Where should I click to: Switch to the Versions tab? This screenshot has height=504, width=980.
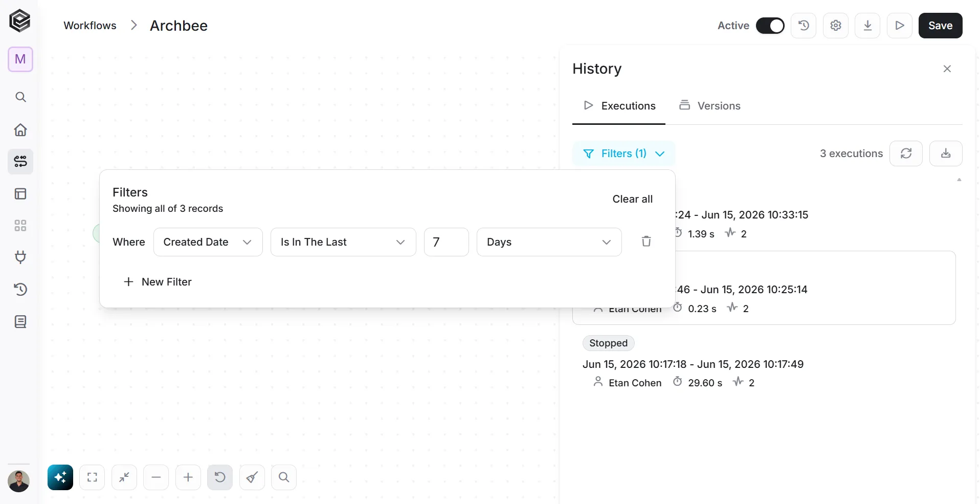[x=710, y=106]
